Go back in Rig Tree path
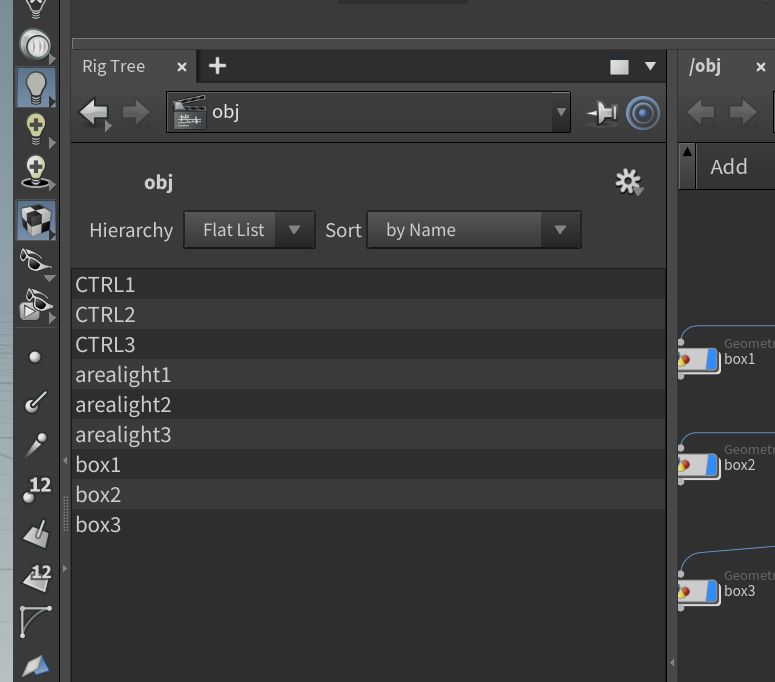This screenshot has height=682, width=775. [x=94, y=113]
